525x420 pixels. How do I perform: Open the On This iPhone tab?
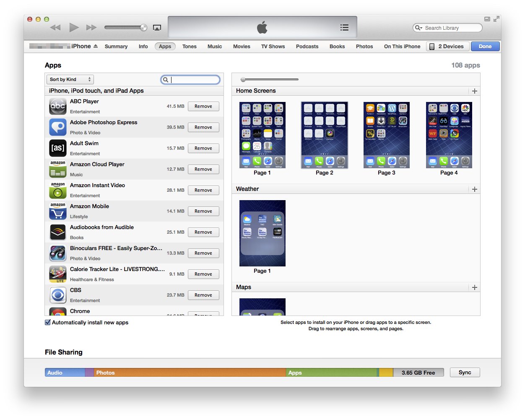402,47
